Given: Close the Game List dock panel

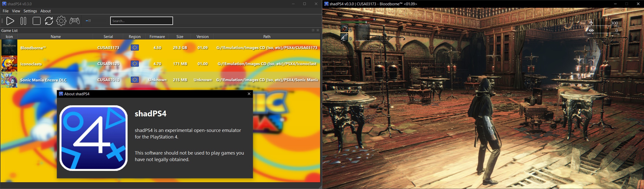Looking at the screenshot, I should (318, 30).
